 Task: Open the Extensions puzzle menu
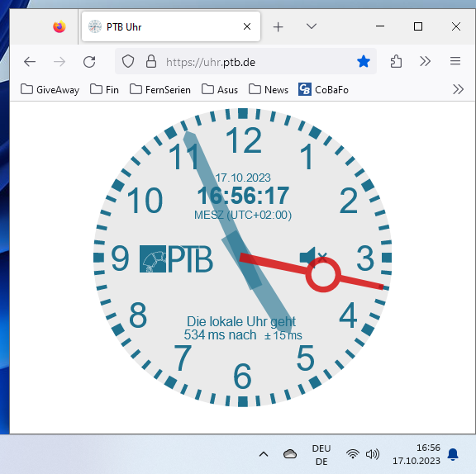click(396, 61)
